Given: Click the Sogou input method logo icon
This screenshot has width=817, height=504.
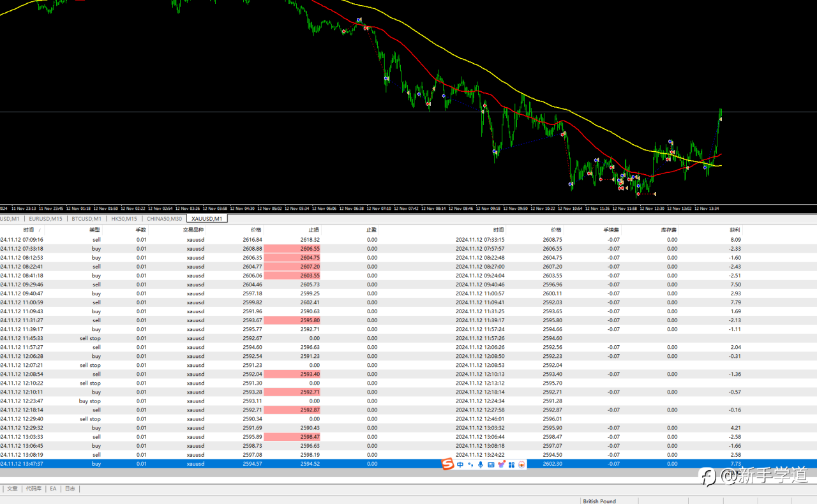Looking at the screenshot, I should 447,464.
